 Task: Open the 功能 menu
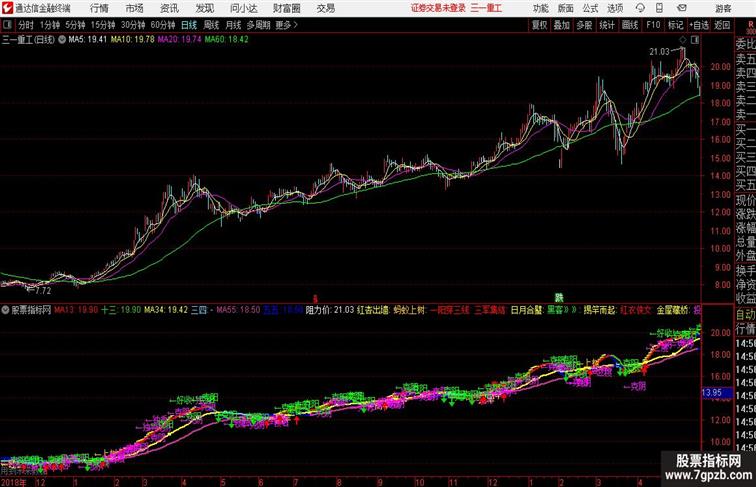(x=540, y=8)
